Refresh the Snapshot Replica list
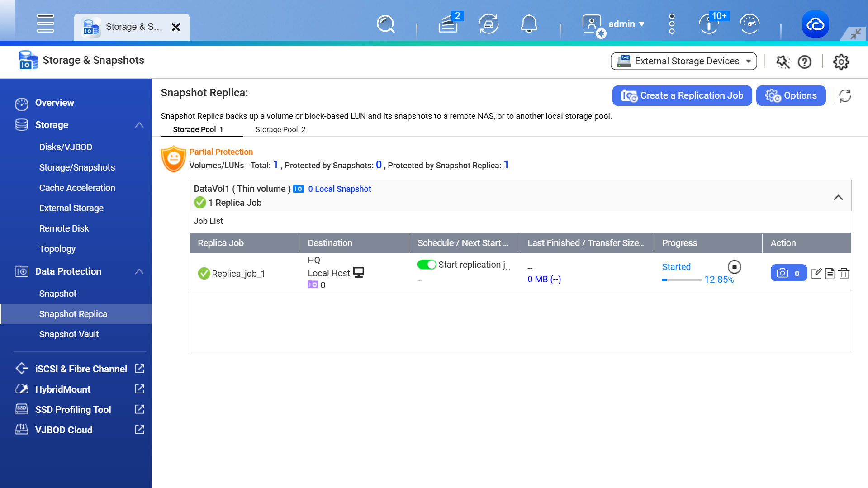The width and height of the screenshot is (868, 488). [x=845, y=96]
